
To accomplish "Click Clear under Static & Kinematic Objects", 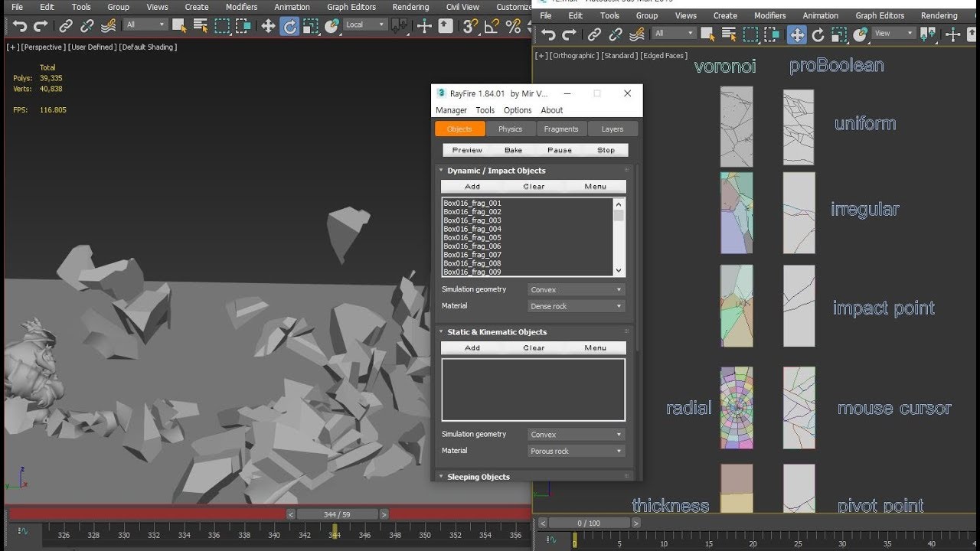I will tap(534, 347).
